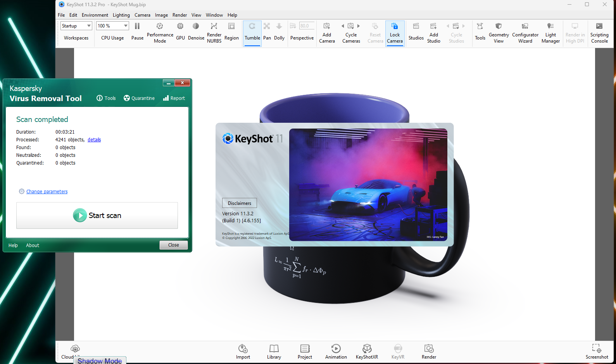Screen dimensions: 616x364
Task: Open the Camera menu
Action: point(142,15)
